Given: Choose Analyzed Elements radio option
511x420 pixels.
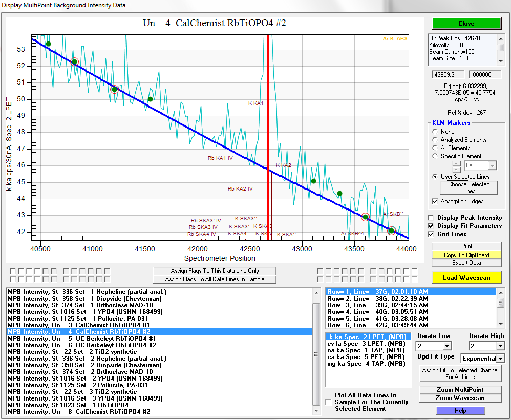Looking at the screenshot, I should (x=435, y=140).
